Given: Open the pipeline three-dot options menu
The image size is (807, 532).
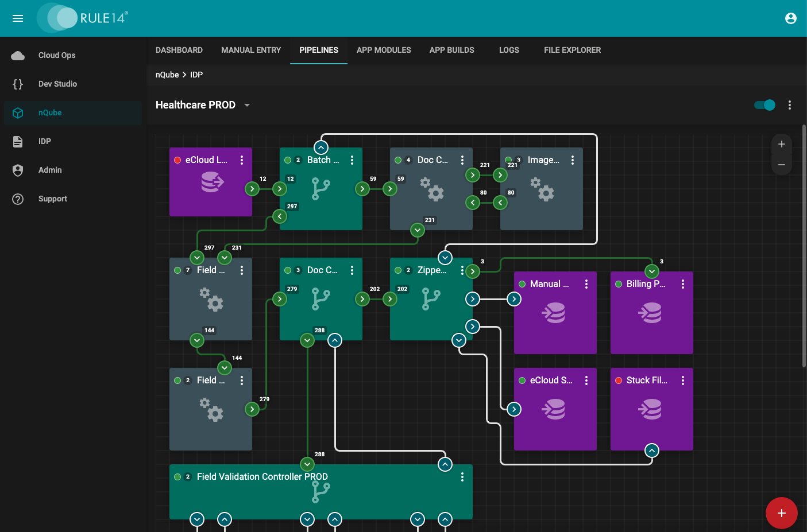Looking at the screenshot, I should tap(790, 105).
